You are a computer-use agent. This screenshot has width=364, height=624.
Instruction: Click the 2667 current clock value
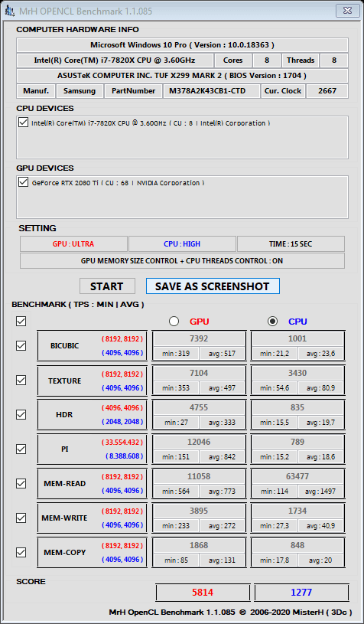(x=327, y=91)
